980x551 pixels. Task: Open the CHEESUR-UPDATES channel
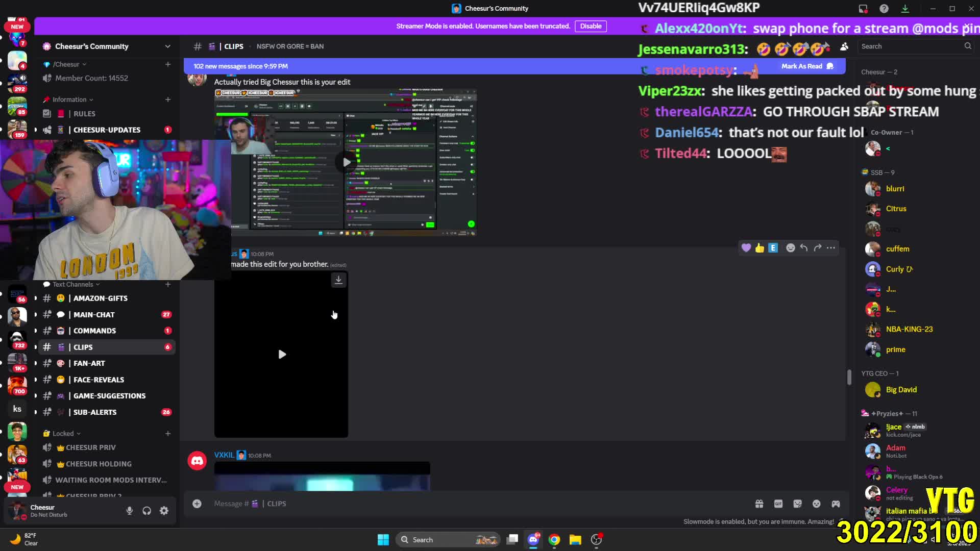[x=107, y=130]
